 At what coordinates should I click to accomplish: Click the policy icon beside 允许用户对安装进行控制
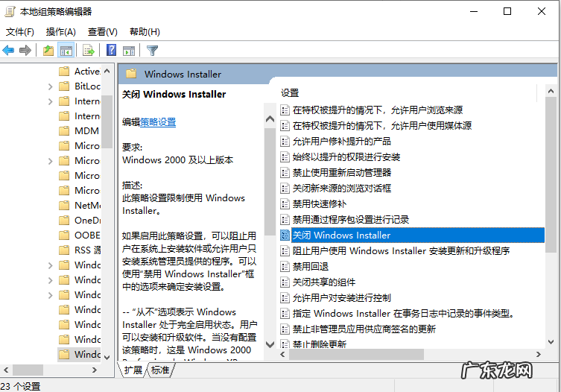pos(285,298)
